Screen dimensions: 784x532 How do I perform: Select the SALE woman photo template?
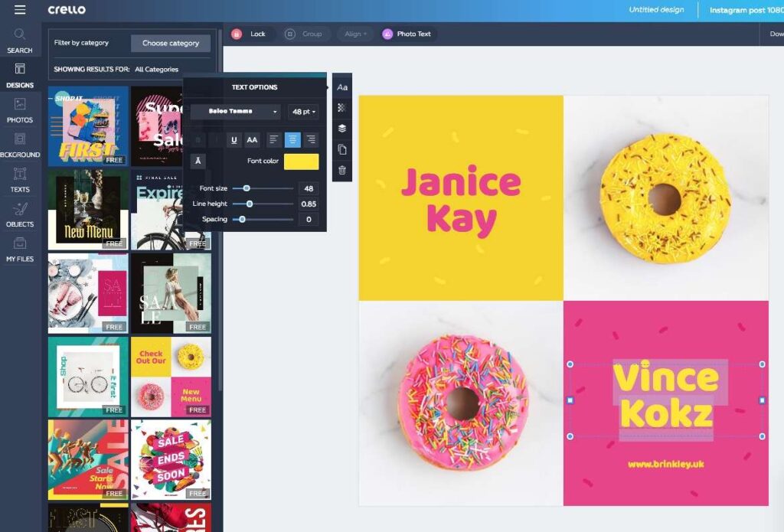(171, 293)
